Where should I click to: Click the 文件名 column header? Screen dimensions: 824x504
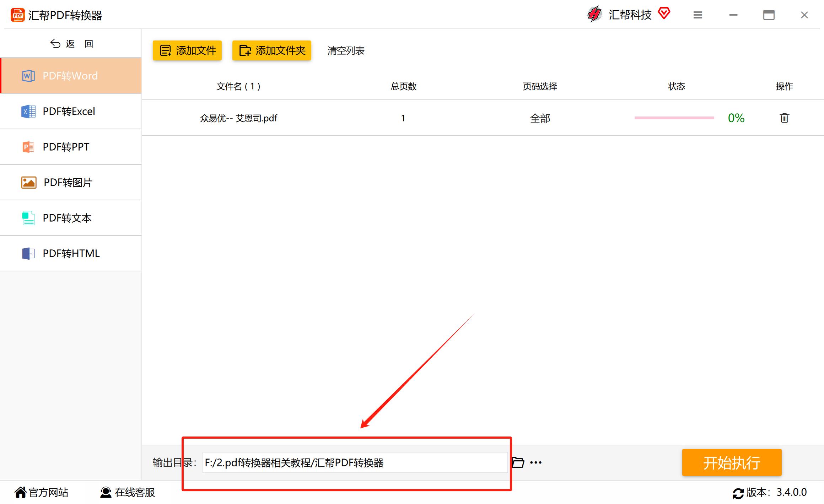(238, 86)
